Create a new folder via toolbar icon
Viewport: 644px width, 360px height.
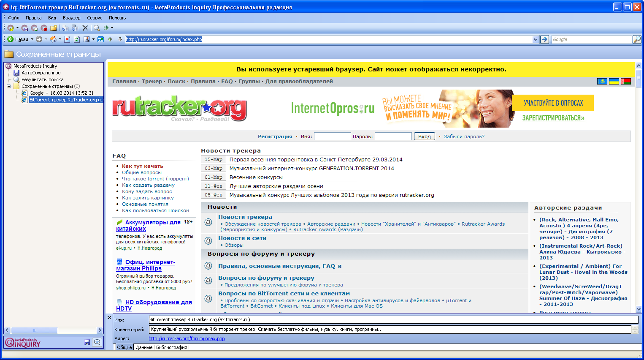point(54,28)
